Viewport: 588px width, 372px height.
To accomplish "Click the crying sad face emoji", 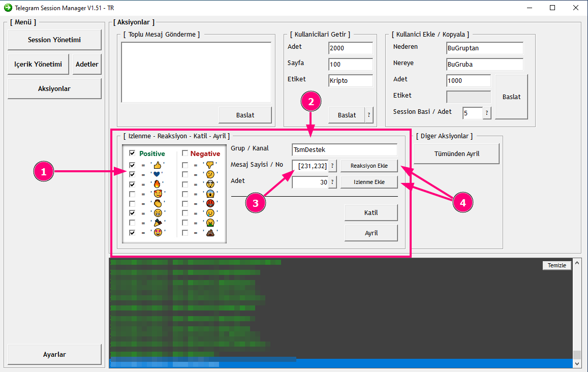I will [210, 213].
